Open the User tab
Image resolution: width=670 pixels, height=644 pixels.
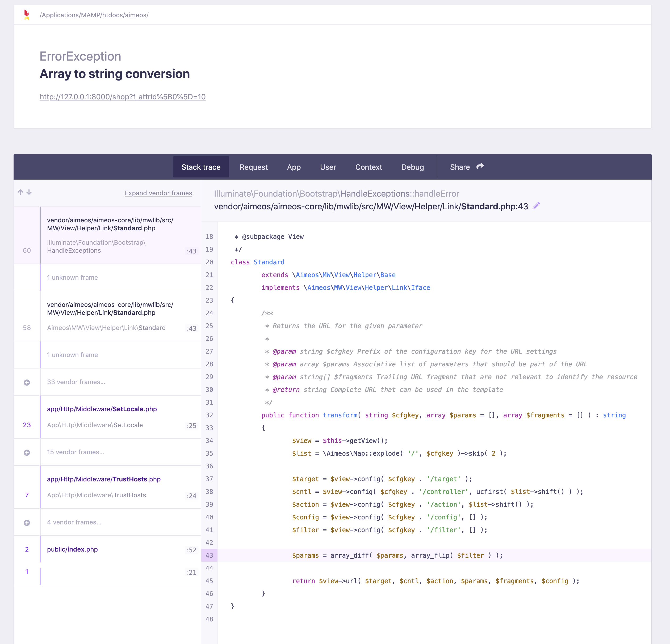tap(328, 167)
